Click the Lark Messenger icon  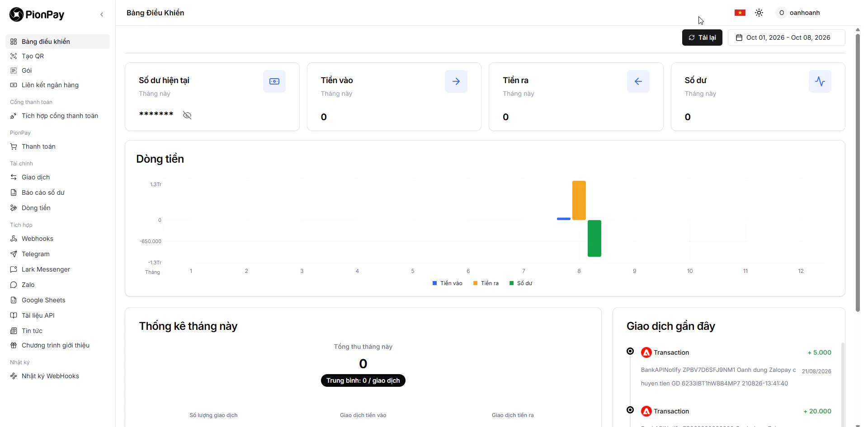point(14,269)
